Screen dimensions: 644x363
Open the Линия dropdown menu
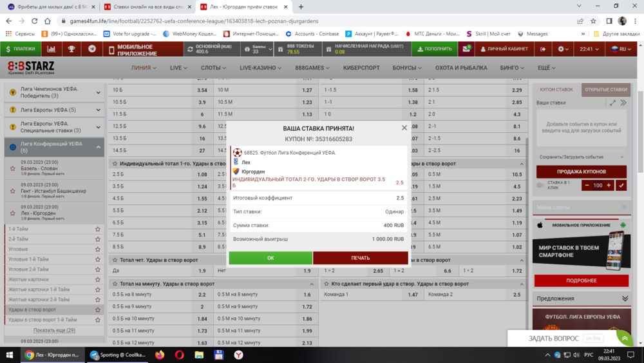point(144,68)
